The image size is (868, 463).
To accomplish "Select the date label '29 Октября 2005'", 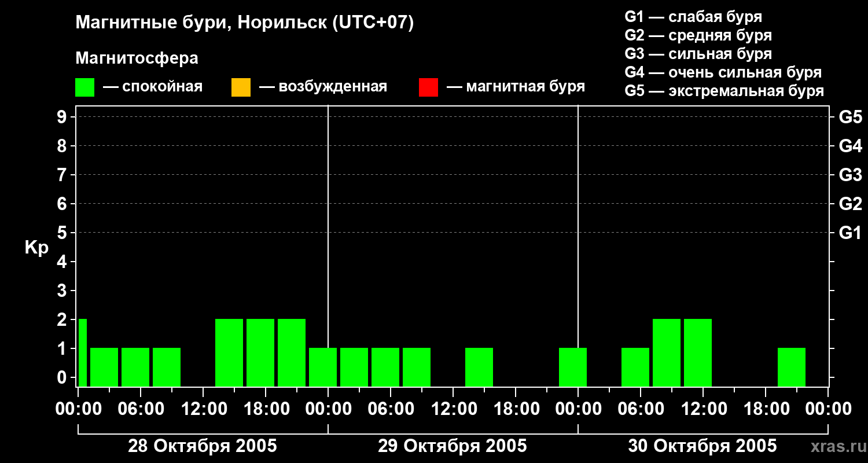I will (x=453, y=446).
